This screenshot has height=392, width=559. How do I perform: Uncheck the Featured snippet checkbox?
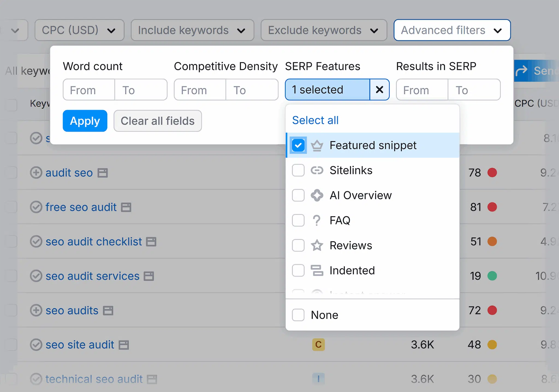coord(298,145)
